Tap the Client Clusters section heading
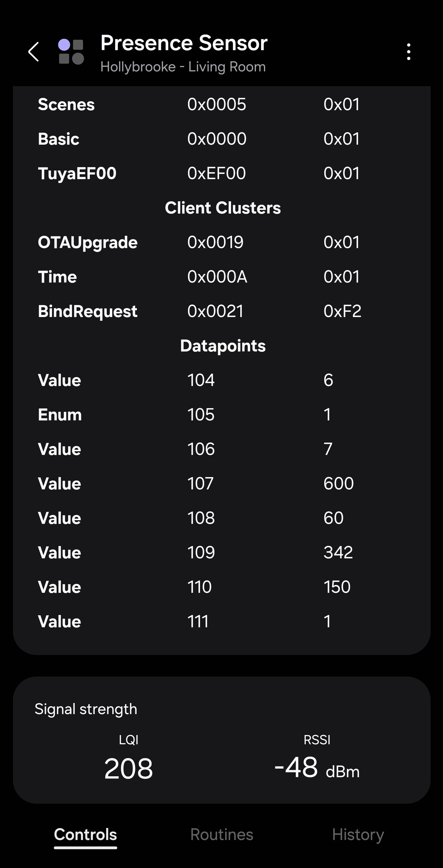Viewport: 443px width, 868px height. tap(223, 208)
